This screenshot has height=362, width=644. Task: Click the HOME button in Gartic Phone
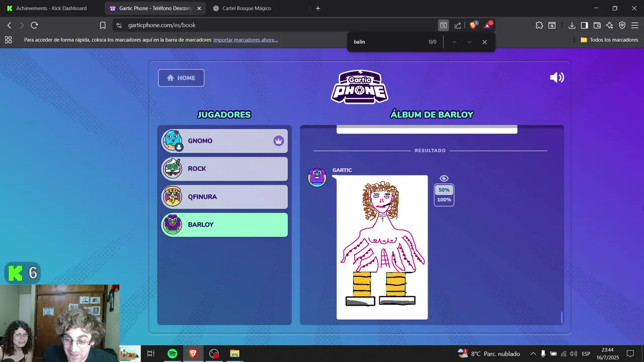point(181,78)
